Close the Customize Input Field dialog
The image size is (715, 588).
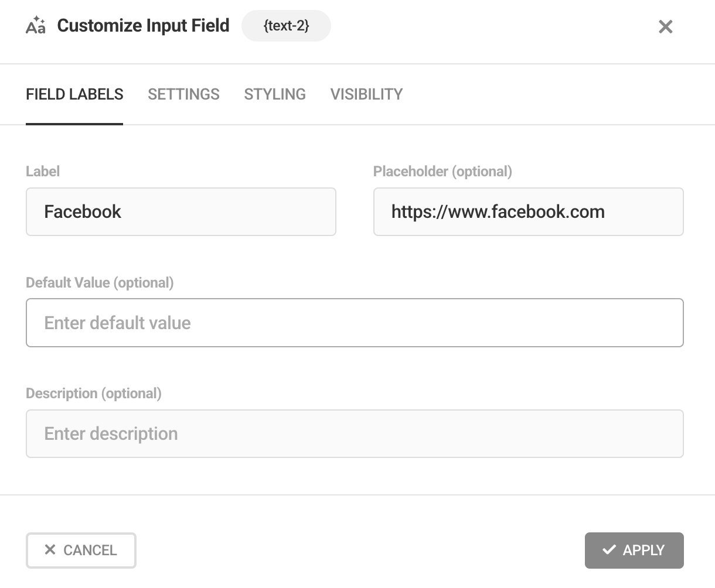pos(665,26)
